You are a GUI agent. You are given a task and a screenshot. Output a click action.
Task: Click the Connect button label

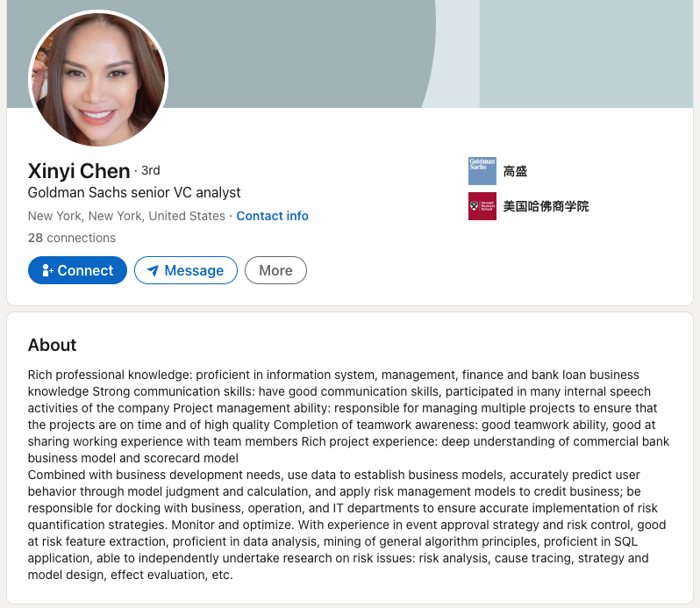tap(85, 270)
